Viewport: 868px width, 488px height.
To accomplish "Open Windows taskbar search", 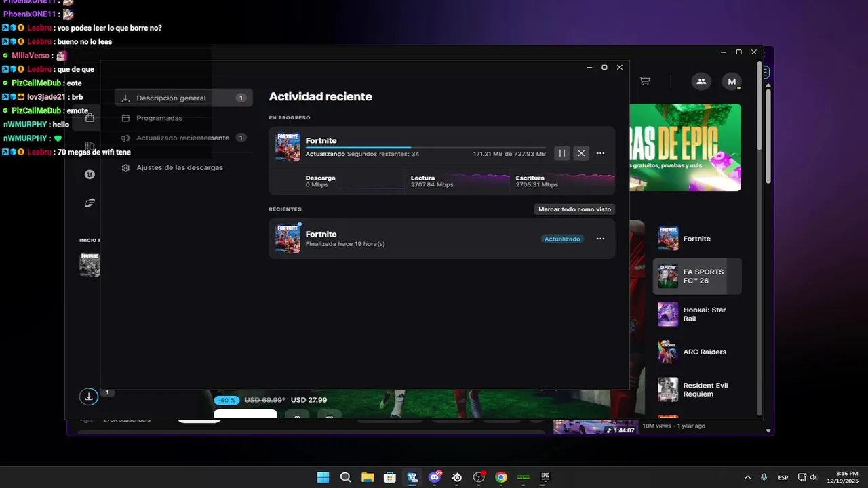I will pos(345,477).
